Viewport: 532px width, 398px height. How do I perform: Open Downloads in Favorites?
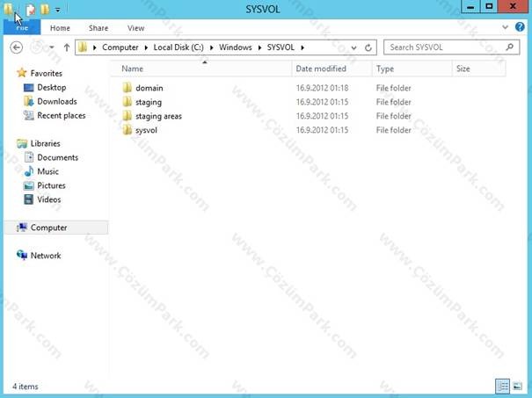pos(57,101)
